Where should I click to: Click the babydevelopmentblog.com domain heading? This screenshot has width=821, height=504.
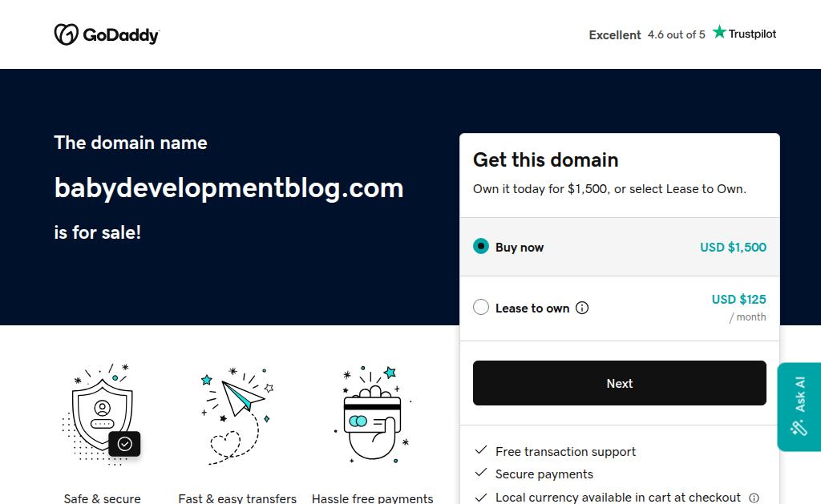(229, 187)
